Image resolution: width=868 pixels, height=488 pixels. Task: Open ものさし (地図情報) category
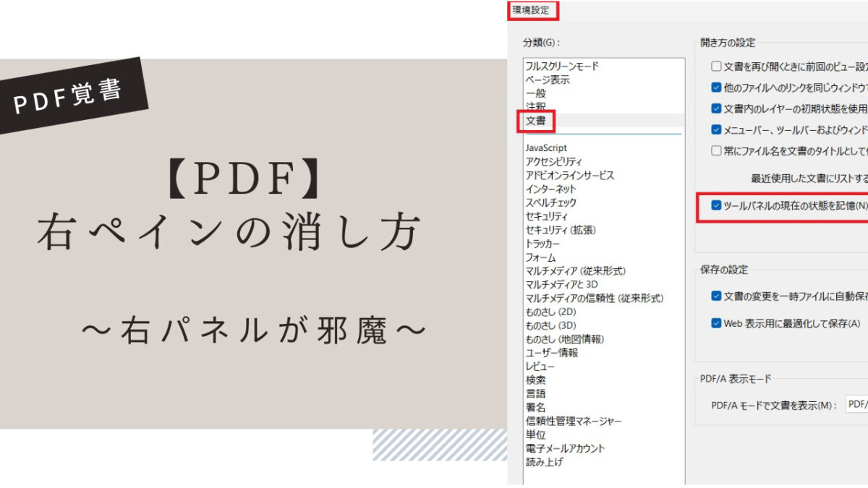[564, 339]
